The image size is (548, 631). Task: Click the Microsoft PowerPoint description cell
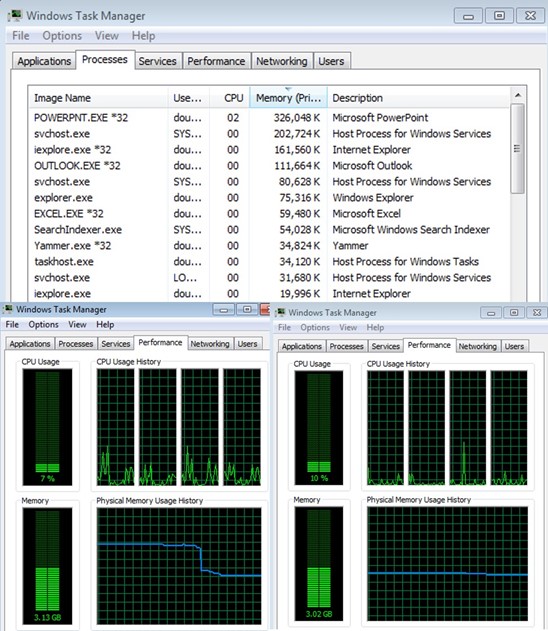point(380,118)
